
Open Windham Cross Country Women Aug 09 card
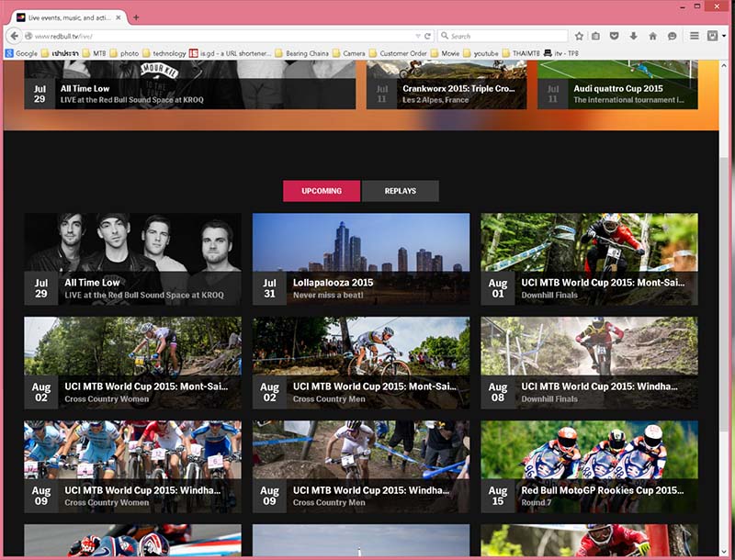pos(132,466)
